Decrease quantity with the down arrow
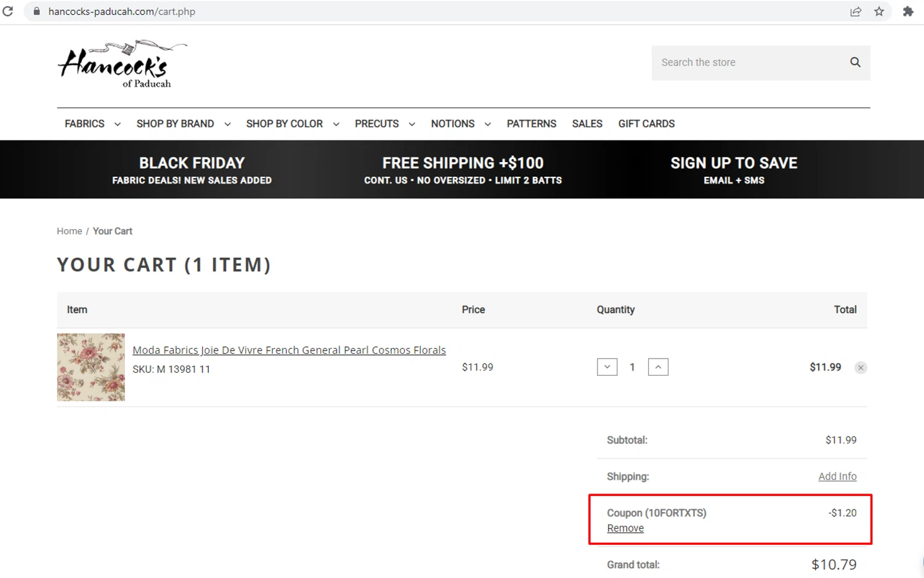The image size is (924, 578). (607, 367)
